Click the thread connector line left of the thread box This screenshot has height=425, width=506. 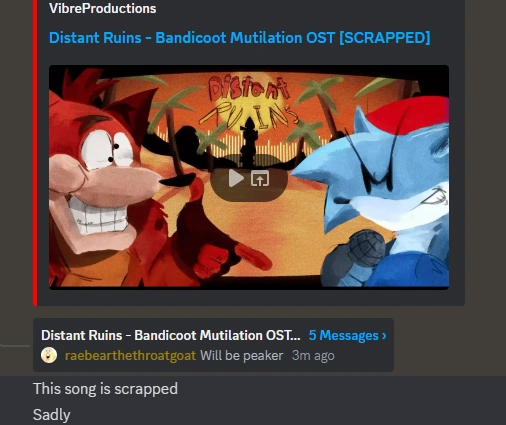point(15,346)
